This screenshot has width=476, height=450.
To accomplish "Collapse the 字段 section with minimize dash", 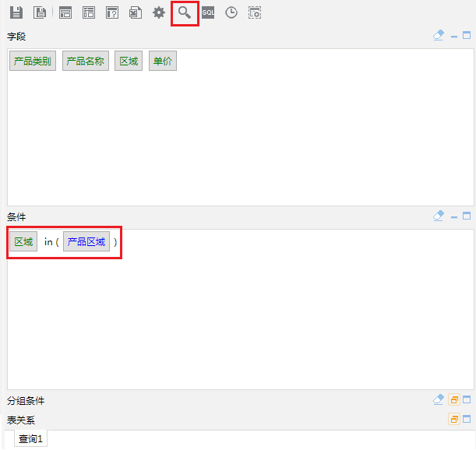I will pos(454,37).
